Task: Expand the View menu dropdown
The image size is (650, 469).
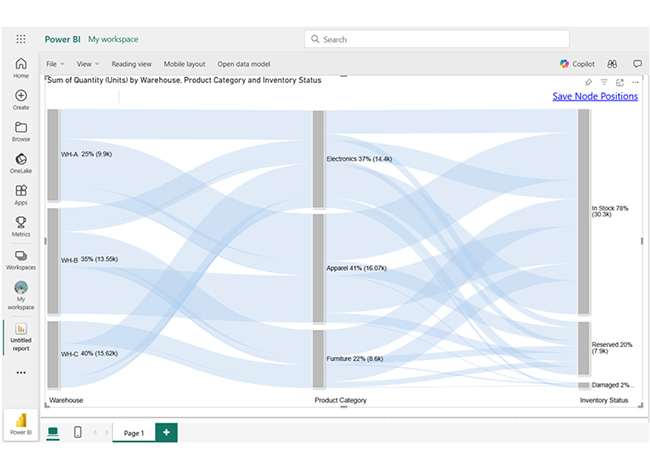Action: [88, 63]
